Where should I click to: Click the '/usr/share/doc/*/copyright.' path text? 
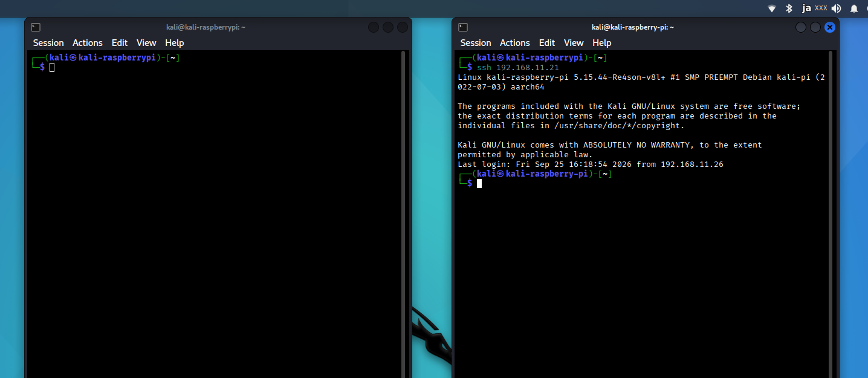[620, 125]
